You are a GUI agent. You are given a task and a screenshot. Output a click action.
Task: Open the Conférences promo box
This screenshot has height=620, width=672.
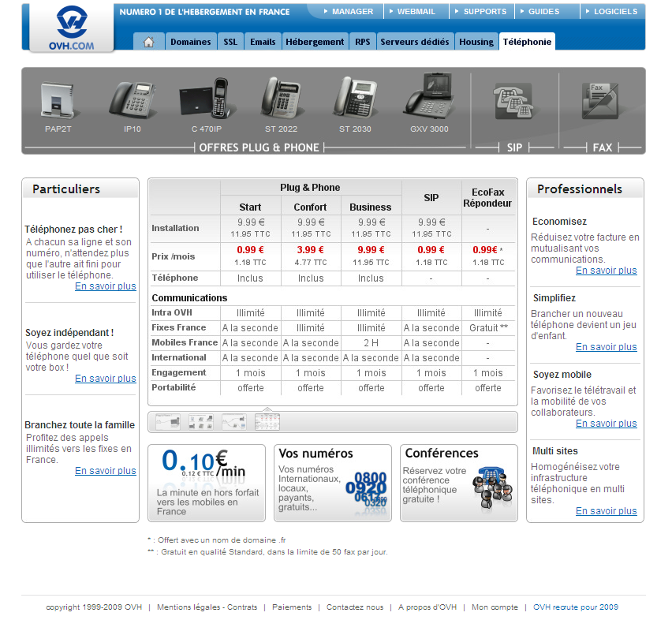point(458,483)
